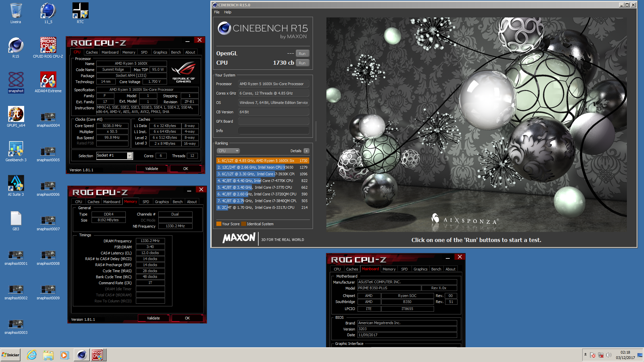Open Windows Media Player in taskbar
Image resolution: width=644 pixels, height=362 pixels.
click(64, 355)
